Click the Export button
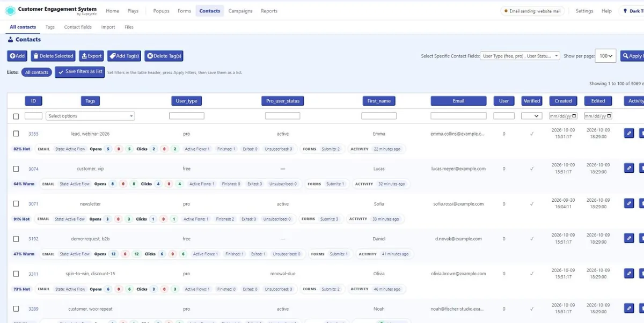 tap(91, 56)
